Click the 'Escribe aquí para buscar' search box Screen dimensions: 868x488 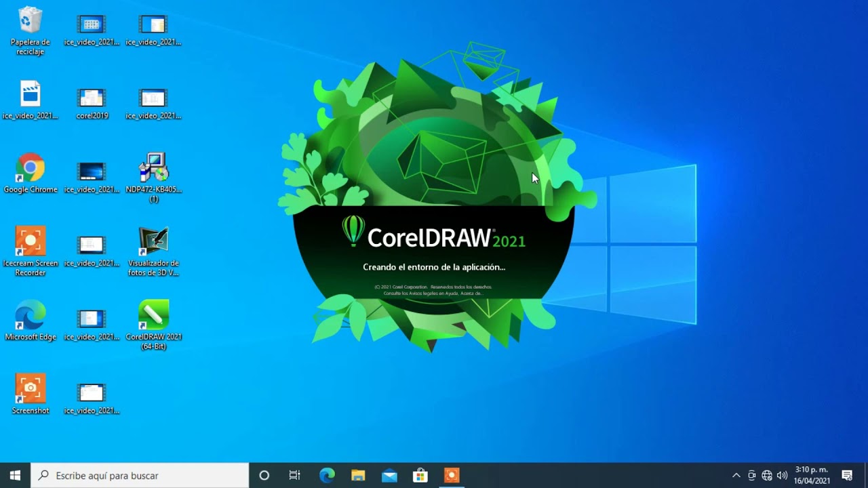point(140,475)
